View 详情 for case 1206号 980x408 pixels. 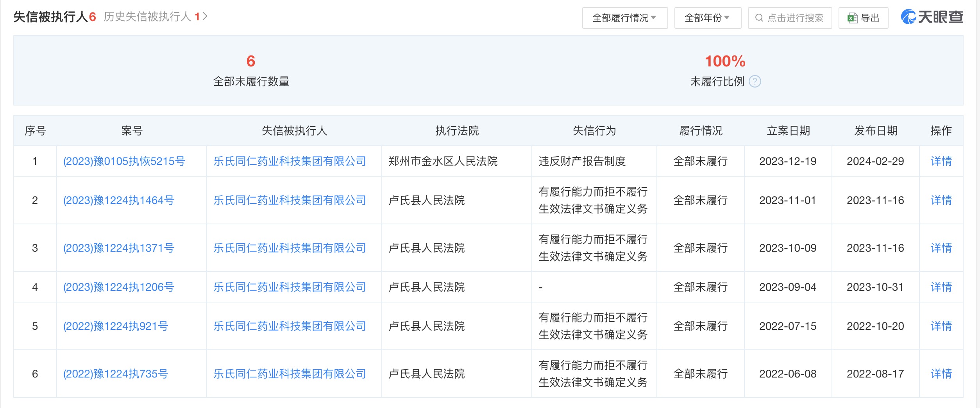(941, 287)
